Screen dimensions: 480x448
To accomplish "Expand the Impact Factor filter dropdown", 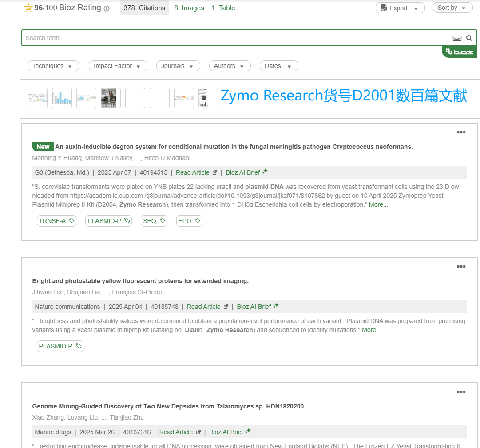I will (118, 66).
